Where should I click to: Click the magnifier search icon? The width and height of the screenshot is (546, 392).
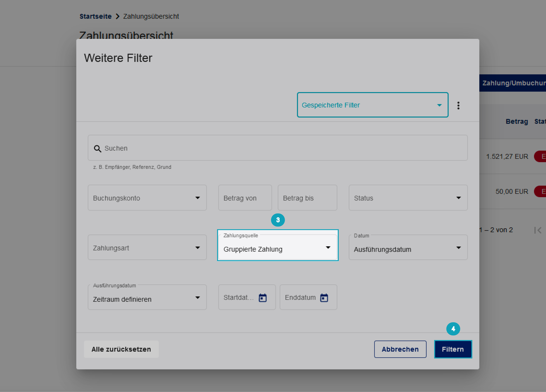(98, 148)
